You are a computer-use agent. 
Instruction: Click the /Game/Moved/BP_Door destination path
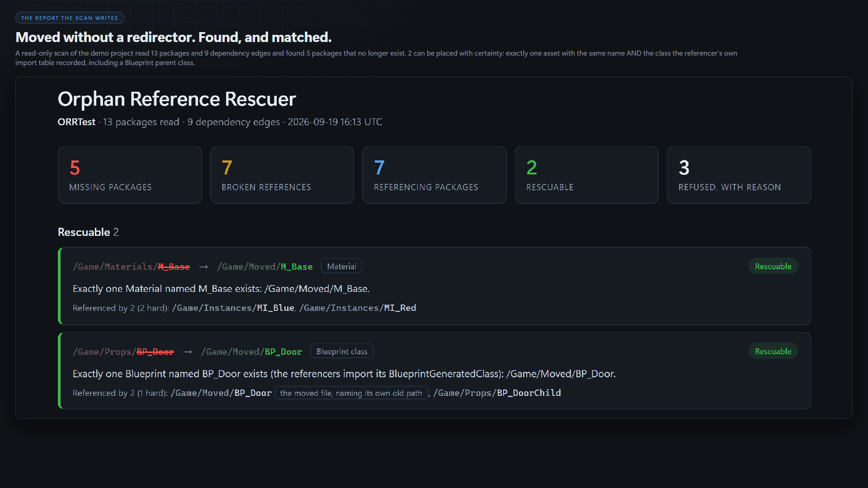click(x=251, y=352)
